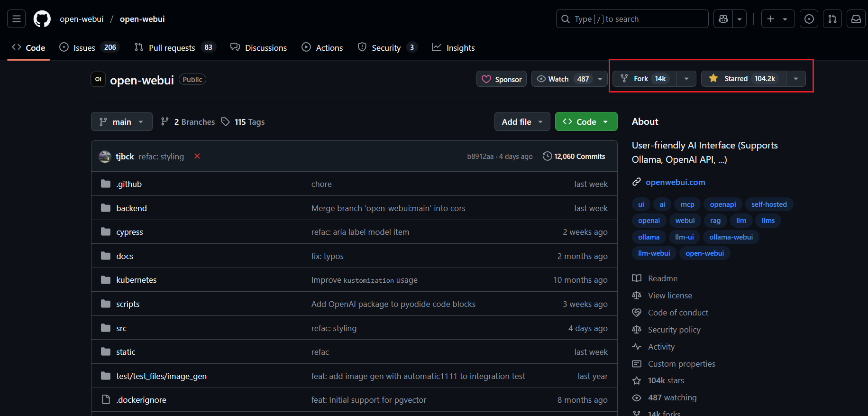868x416 pixels.
Task: Click the red failed status X icon
Action: (x=197, y=156)
